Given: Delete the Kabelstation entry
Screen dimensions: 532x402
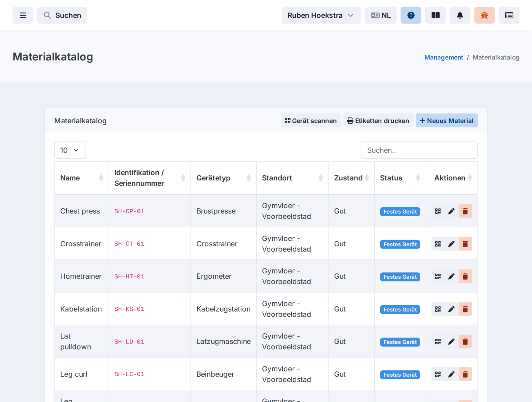Looking at the screenshot, I should (465, 309).
